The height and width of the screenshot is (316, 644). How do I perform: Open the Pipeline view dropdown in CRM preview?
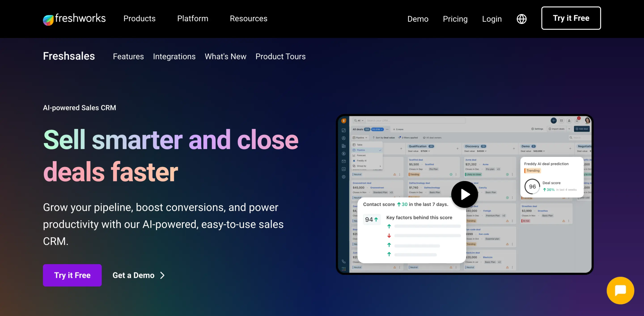360,138
